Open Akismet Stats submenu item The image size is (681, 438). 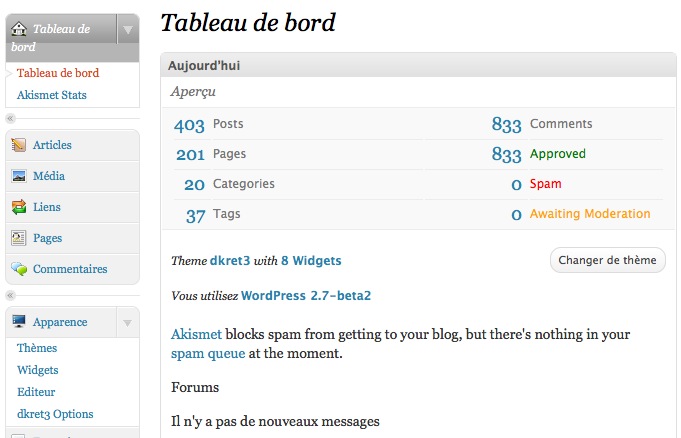[52, 95]
